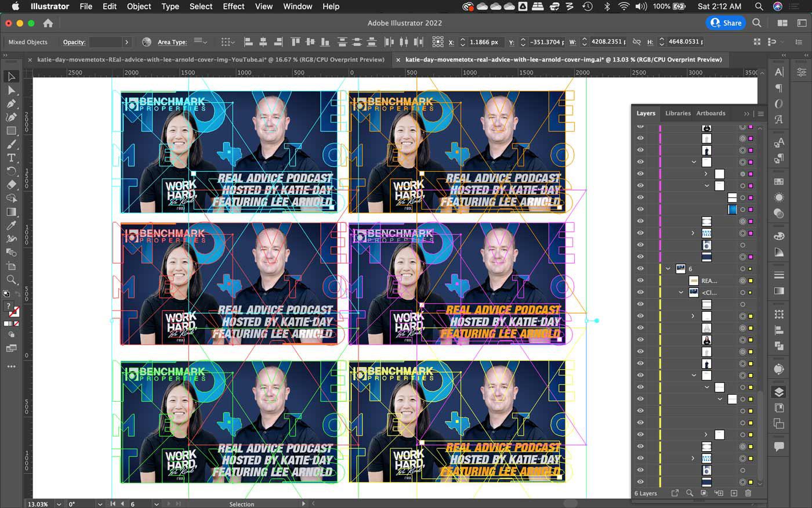Switch to the Libraries tab
The height and width of the screenshot is (508, 812).
[x=677, y=113]
